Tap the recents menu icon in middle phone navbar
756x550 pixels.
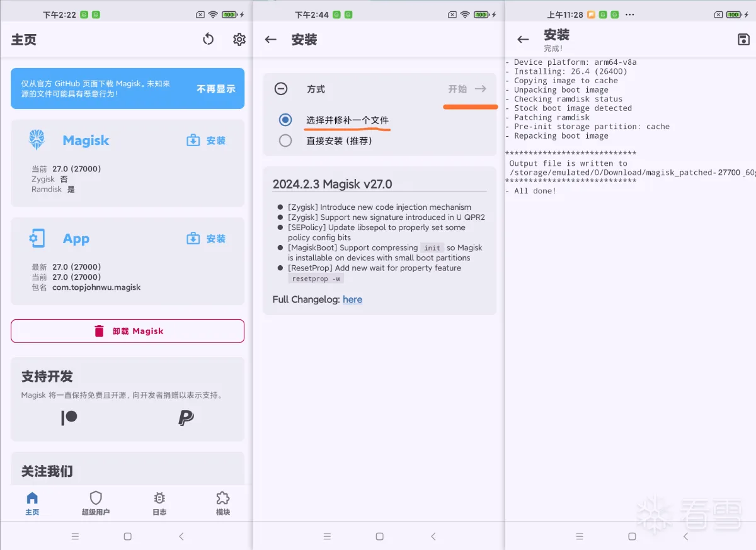tap(327, 536)
